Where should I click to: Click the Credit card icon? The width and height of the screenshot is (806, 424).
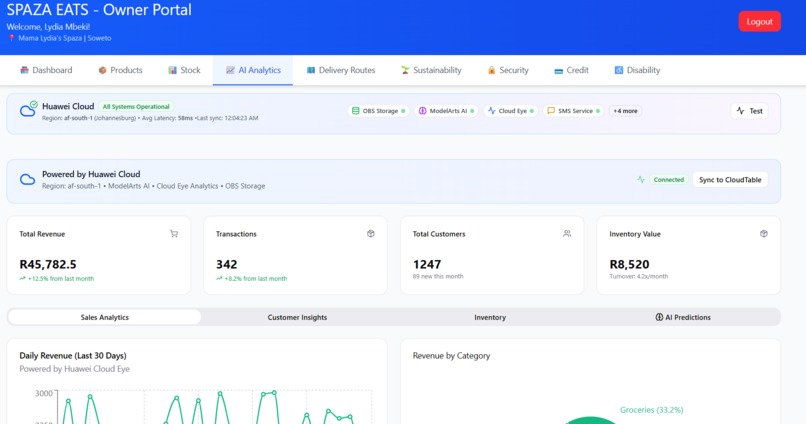click(558, 70)
